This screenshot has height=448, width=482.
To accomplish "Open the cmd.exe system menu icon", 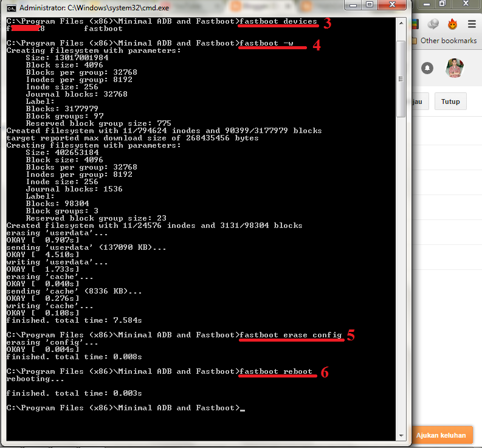I will pyautogui.click(x=12, y=8).
